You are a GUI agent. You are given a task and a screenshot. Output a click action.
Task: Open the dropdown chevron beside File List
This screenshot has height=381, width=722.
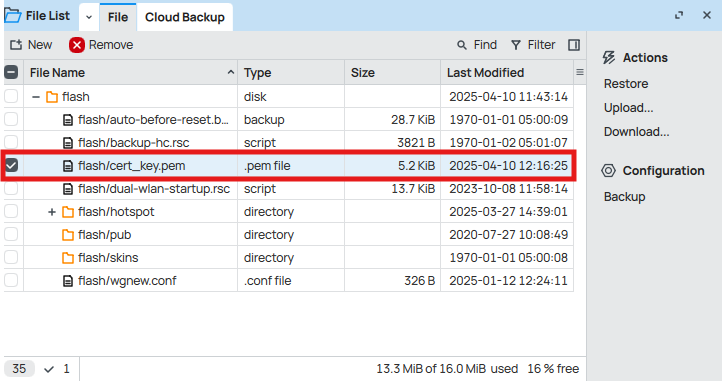pyautogui.click(x=89, y=17)
